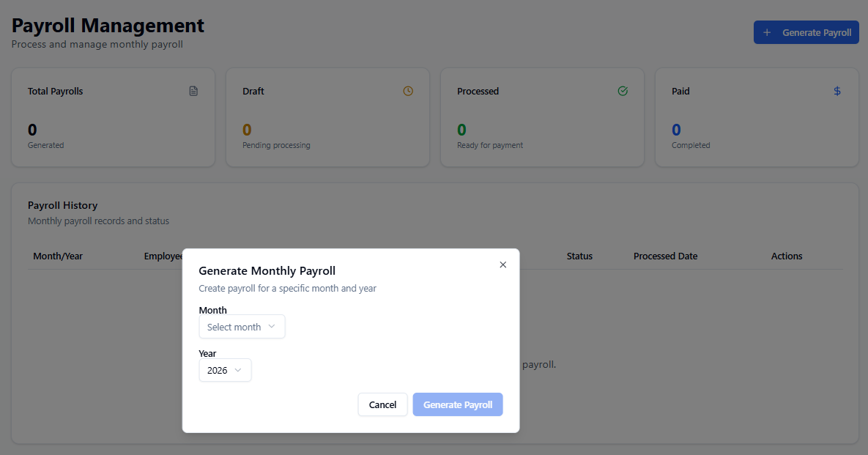Click the Status column header
This screenshot has width=868, height=455.
tap(579, 256)
